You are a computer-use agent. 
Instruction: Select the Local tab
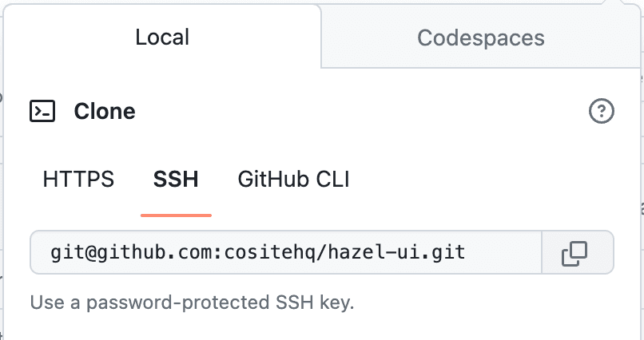tap(162, 38)
